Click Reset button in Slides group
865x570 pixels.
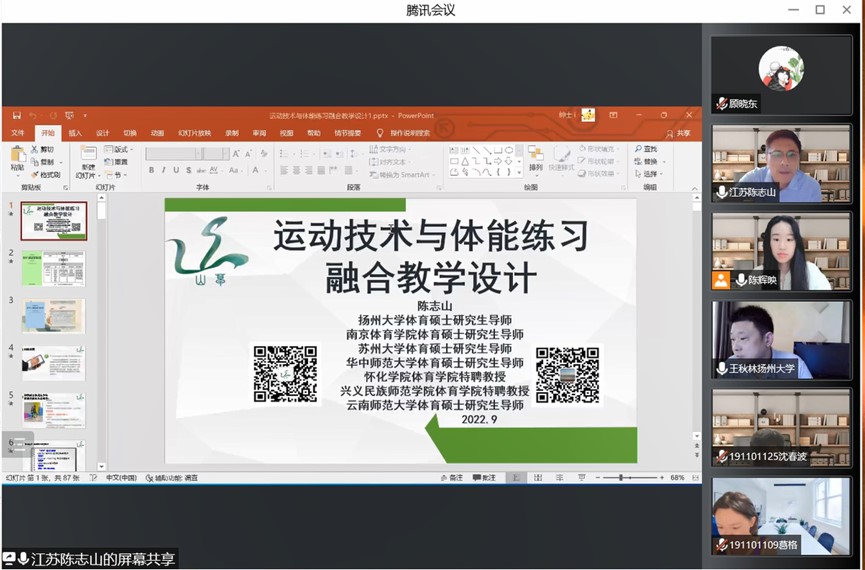pyautogui.click(x=119, y=162)
